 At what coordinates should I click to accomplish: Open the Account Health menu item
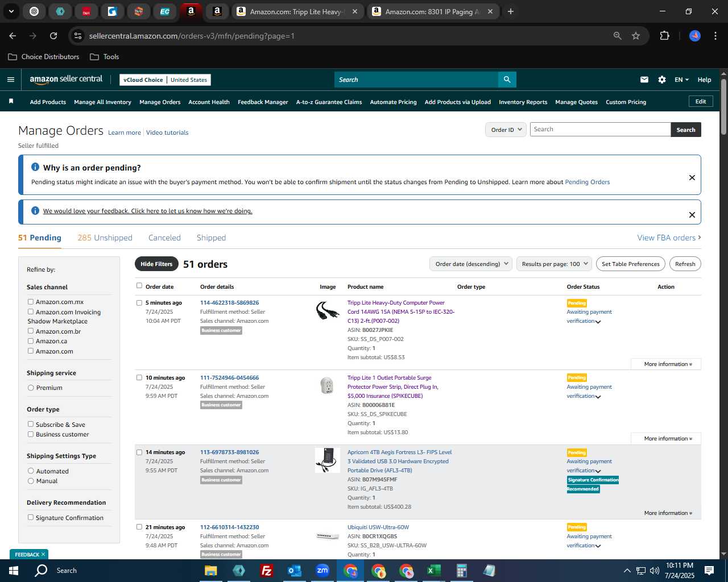tap(209, 102)
